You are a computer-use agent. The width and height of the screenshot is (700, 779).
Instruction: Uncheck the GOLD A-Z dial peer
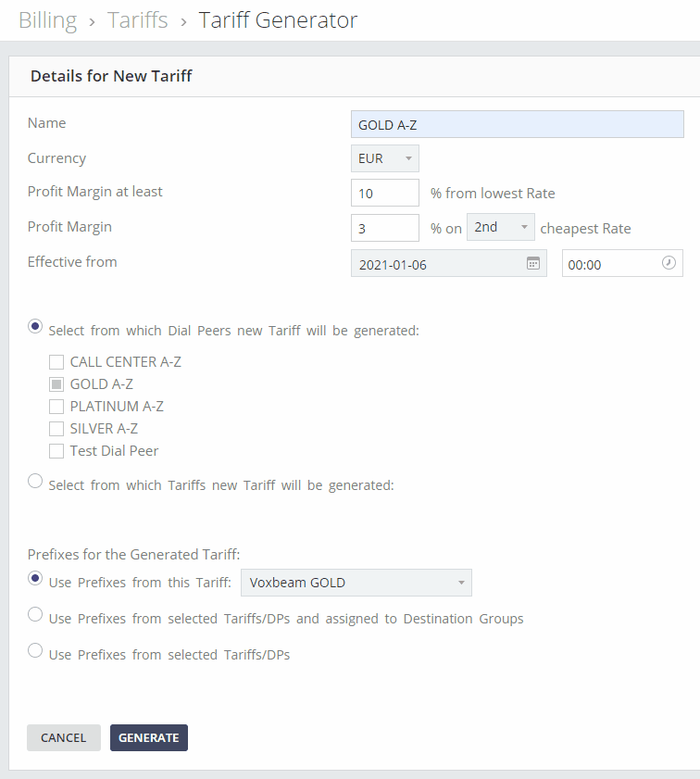click(56, 384)
